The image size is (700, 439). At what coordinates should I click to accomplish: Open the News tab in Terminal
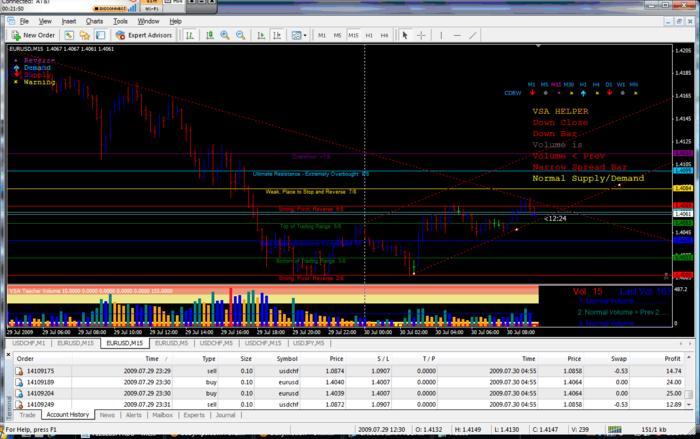coord(107,415)
